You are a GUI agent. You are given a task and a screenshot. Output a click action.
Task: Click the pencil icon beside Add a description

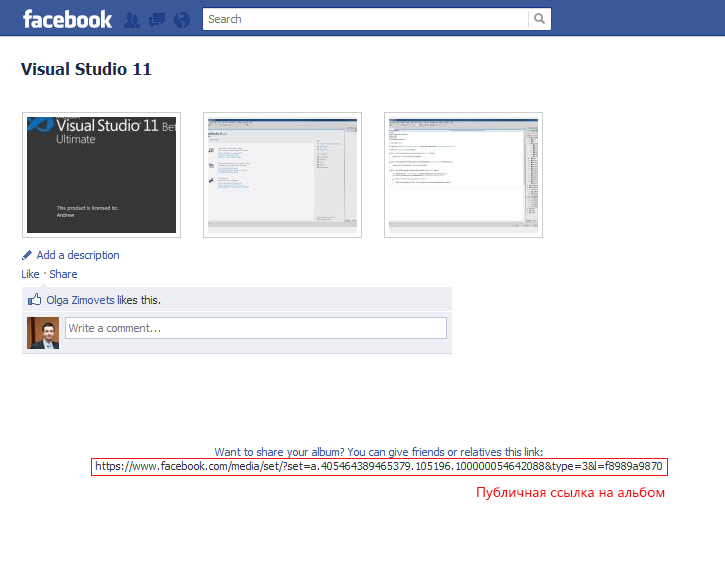[27, 255]
